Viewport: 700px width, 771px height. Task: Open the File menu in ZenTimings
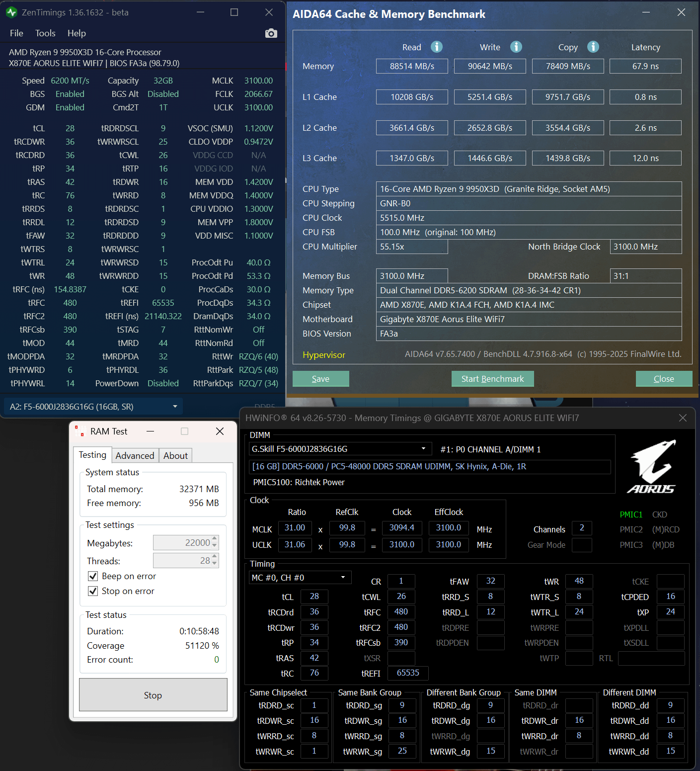(x=16, y=33)
